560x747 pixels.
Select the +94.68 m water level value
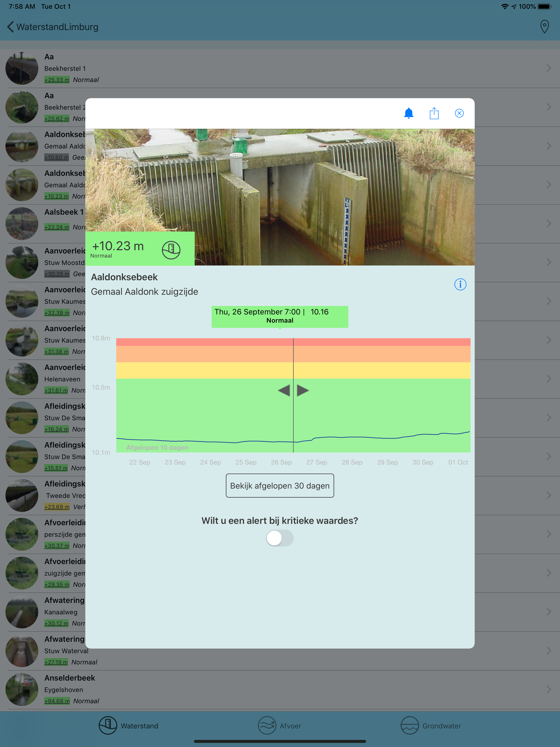point(57,701)
